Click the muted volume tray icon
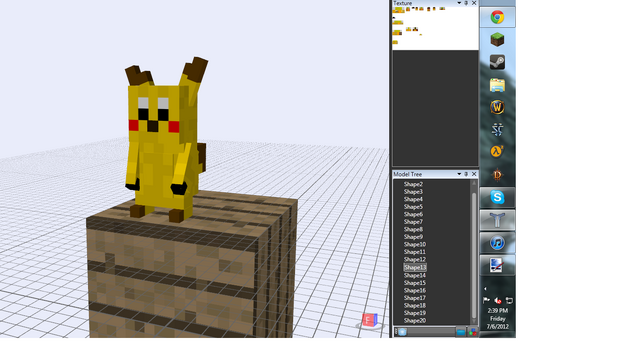 (x=498, y=301)
